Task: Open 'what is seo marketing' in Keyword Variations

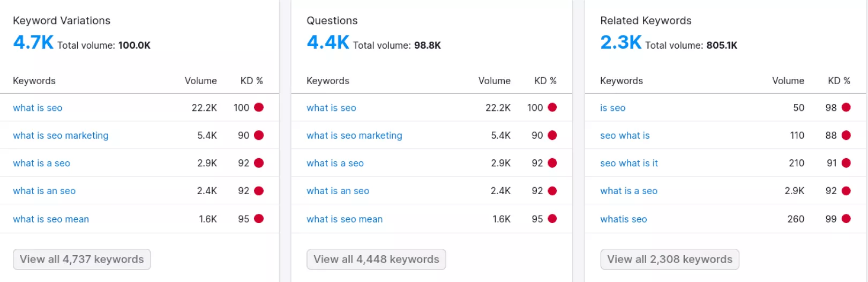Action: click(x=61, y=136)
